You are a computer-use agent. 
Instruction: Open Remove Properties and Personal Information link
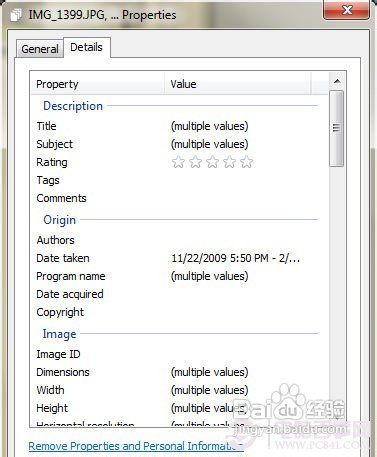point(136,446)
